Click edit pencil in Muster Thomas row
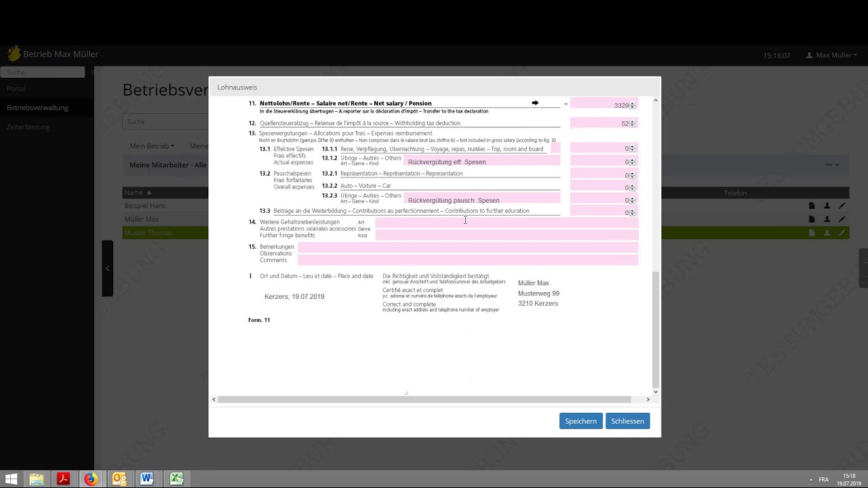 842,233
